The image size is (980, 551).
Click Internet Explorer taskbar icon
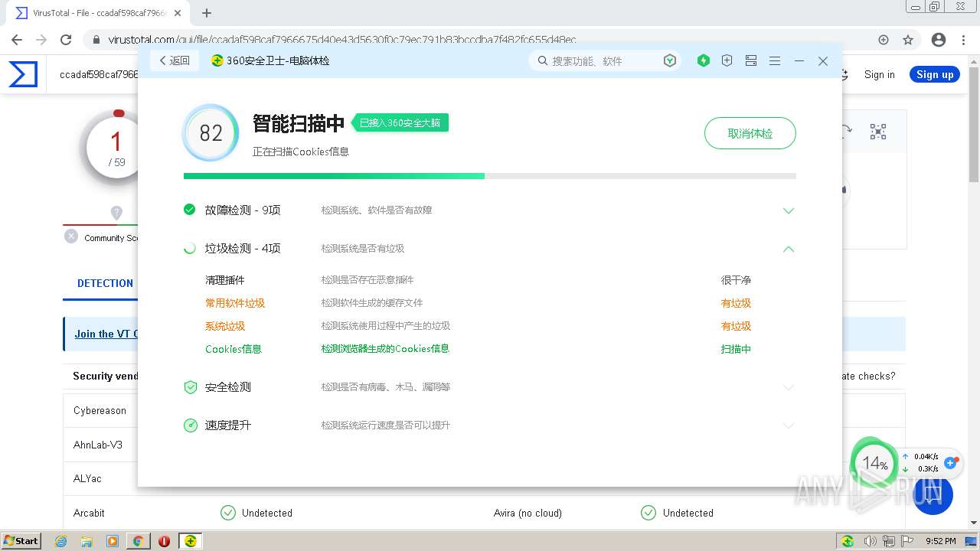[61, 541]
